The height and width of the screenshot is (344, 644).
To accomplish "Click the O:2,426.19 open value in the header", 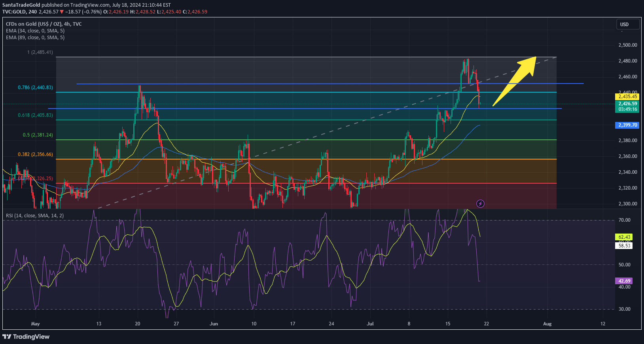I will [x=116, y=12].
